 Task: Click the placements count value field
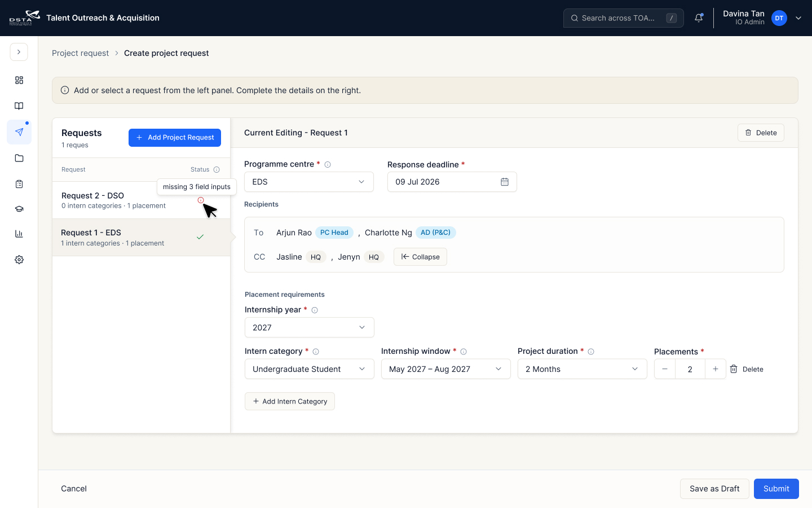690,369
